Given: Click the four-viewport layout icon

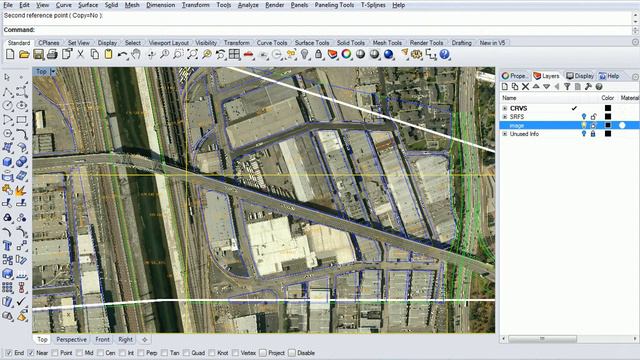Looking at the screenshot, I should click(x=234, y=54).
